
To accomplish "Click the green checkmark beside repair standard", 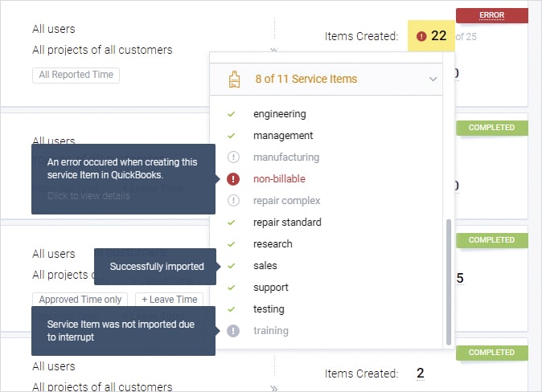I will pos(232,223).
